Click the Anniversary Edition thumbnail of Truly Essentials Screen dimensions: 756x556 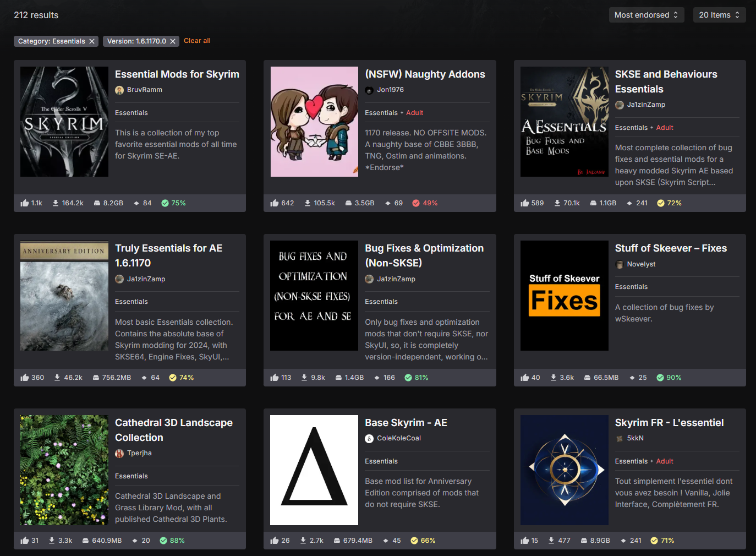click(64, 296)
